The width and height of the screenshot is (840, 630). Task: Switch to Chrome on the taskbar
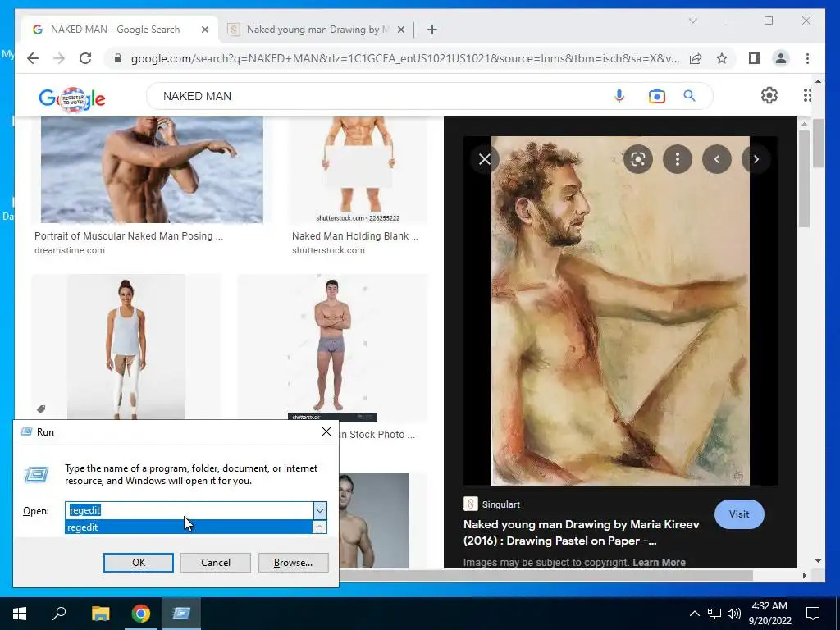click(141, 614)
